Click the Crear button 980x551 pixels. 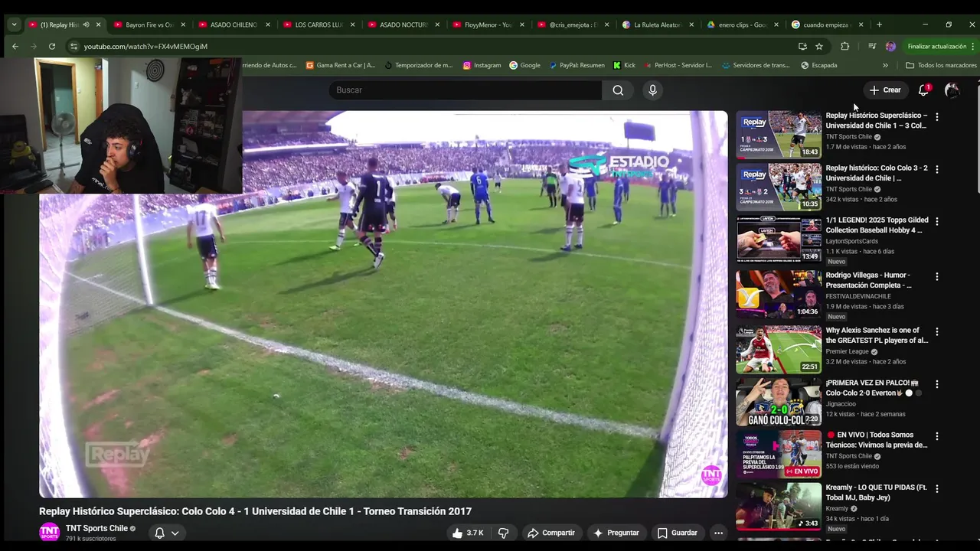pos(885,90)
